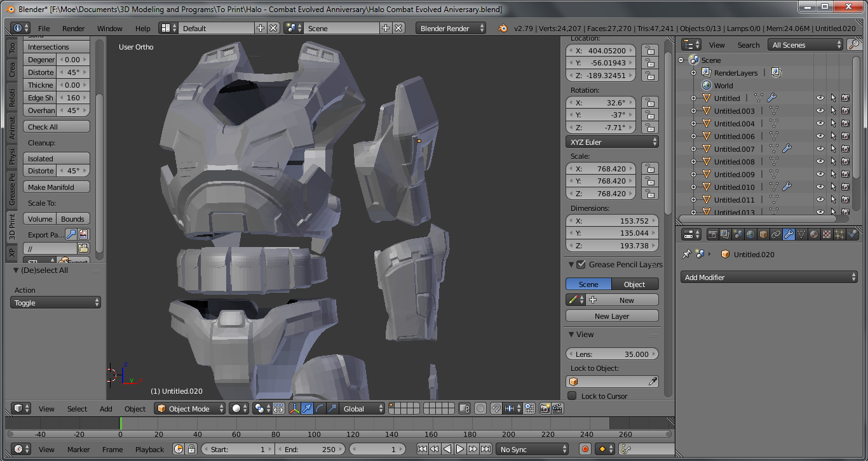Enable the Lock to Cursor checkbox
Image resolution: width=868 pixels, height=461 pixels.
(x=572, y=396)
